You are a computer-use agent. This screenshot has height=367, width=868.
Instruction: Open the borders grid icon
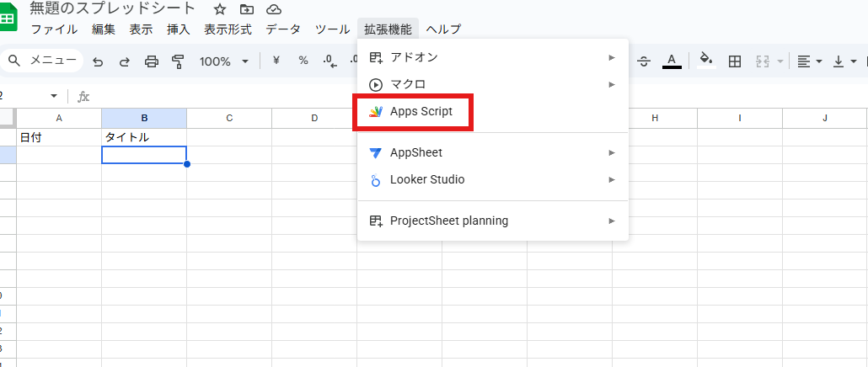click(735, 61)
